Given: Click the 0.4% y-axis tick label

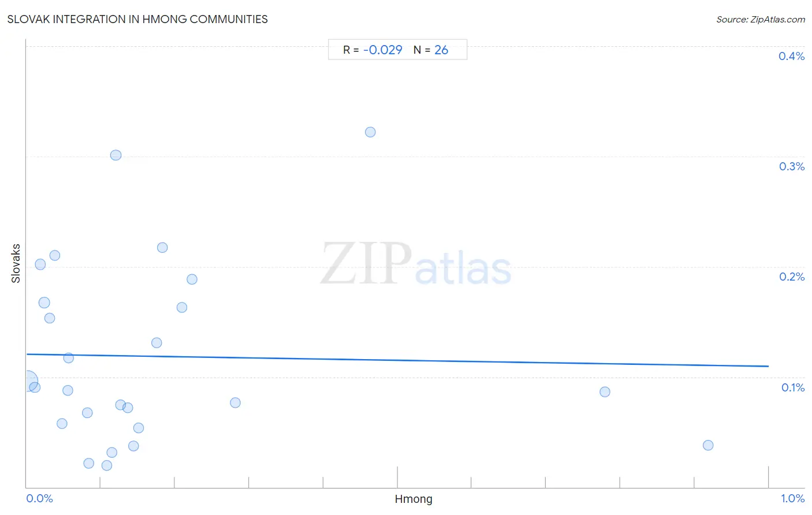Looking at the screenshot, I should point(791,56).
